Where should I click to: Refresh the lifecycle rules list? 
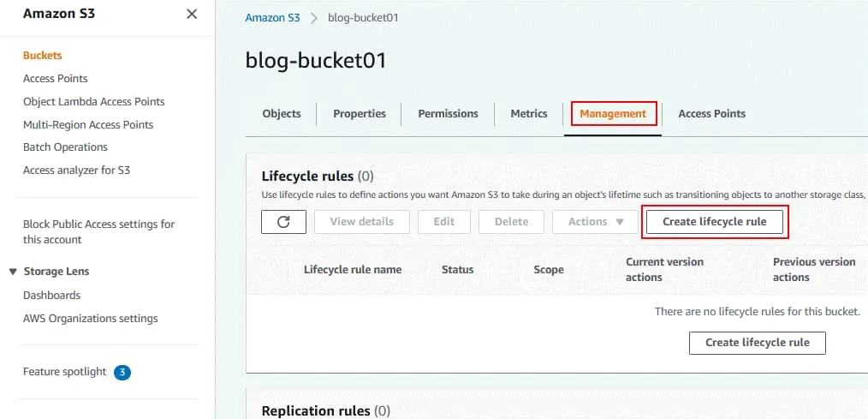(x=284, y=221)
